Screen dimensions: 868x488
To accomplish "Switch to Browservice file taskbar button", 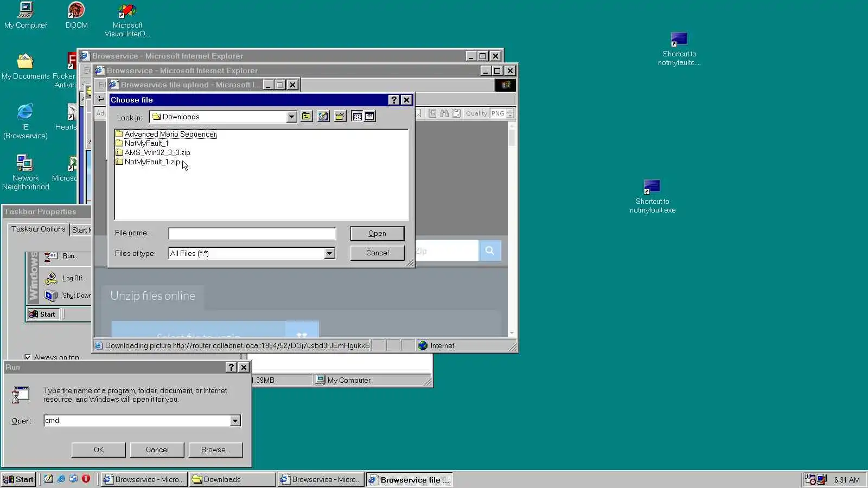I will click(x=409, y=479).
